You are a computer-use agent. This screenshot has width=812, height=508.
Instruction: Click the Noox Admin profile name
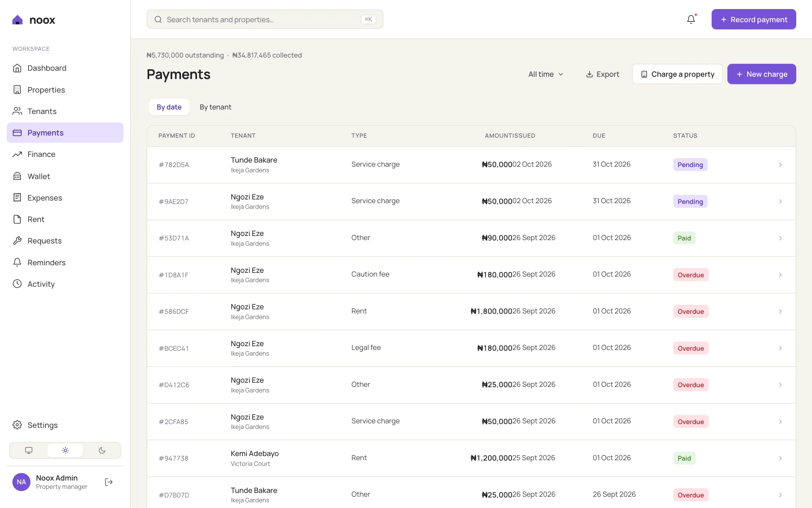coord(57,478)
